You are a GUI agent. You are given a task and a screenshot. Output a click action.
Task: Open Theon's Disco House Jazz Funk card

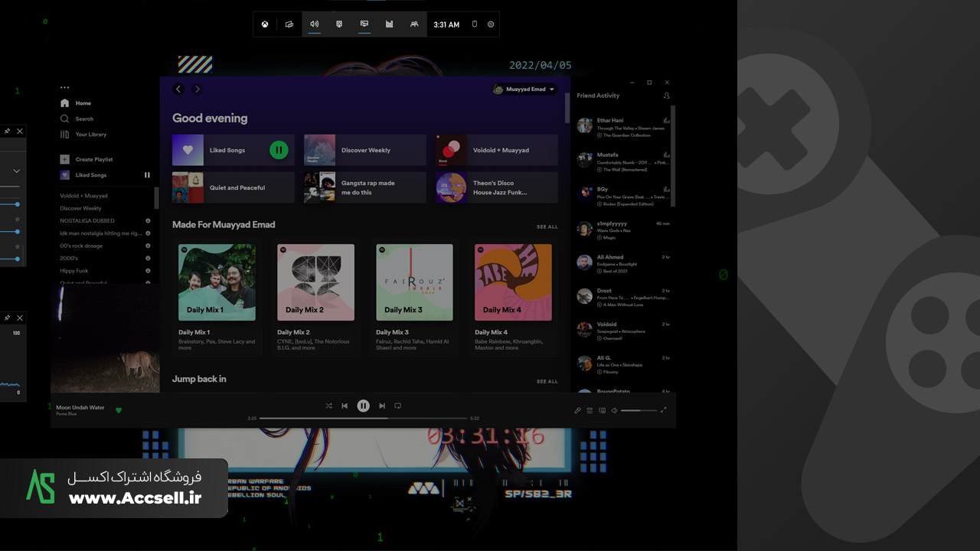(497, 187)
